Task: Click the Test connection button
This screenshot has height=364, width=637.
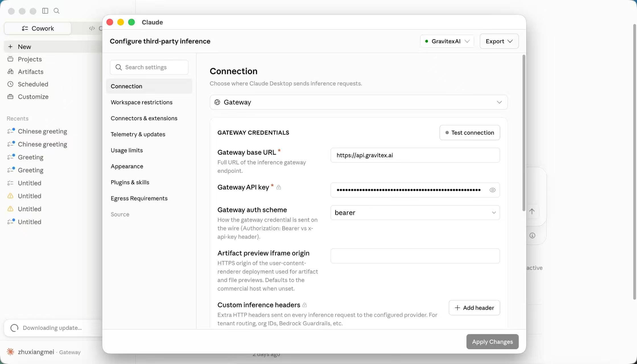Action: [470, 133]
